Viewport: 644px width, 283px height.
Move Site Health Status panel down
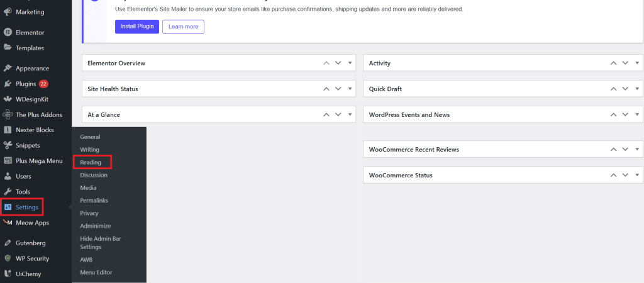click(x=338, y=89)
